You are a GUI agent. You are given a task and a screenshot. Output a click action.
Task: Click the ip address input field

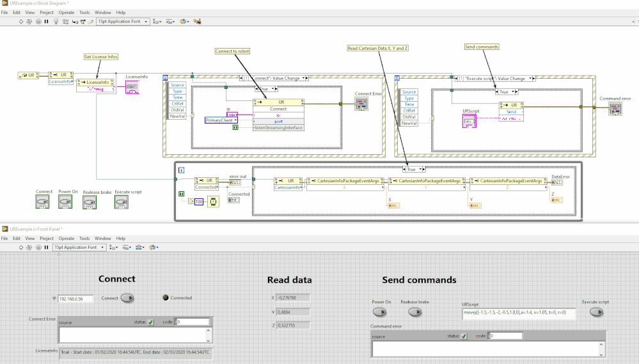click(75, 298)
